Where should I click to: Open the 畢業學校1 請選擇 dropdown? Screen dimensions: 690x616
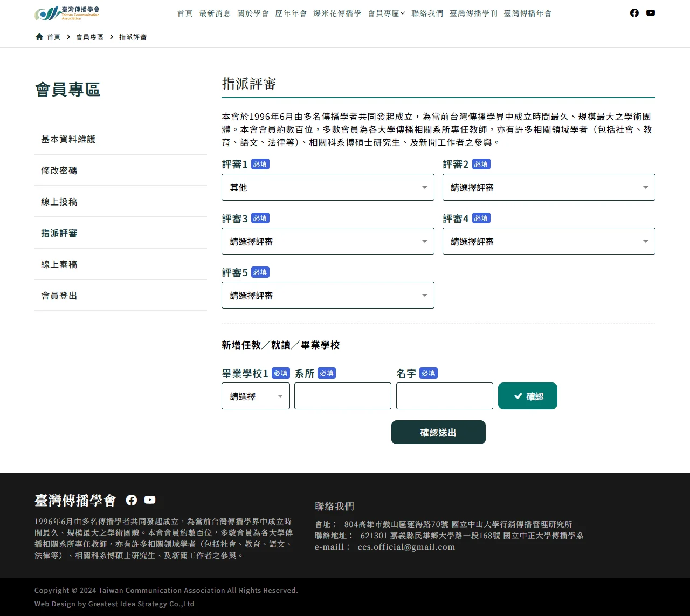(255, 395)
